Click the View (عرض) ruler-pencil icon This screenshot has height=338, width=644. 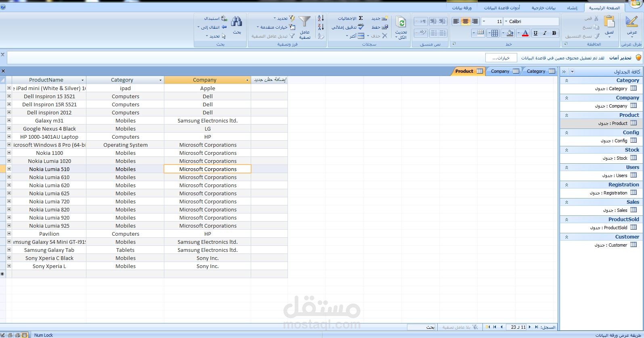[x=631, y=22]
